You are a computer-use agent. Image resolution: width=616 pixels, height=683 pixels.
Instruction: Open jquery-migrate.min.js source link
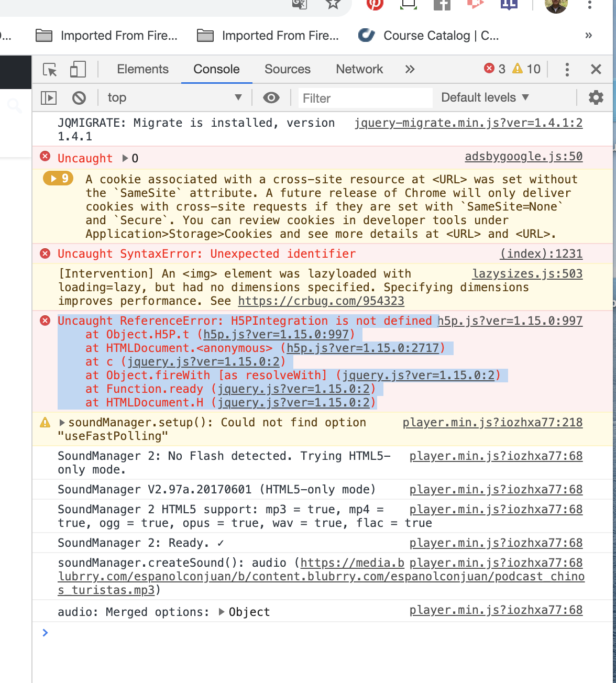468,123
